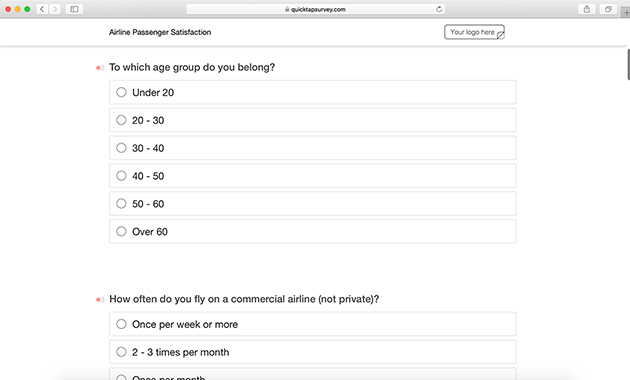Show all tabs overview icon
630x380 pixels.
coord(608,9)
